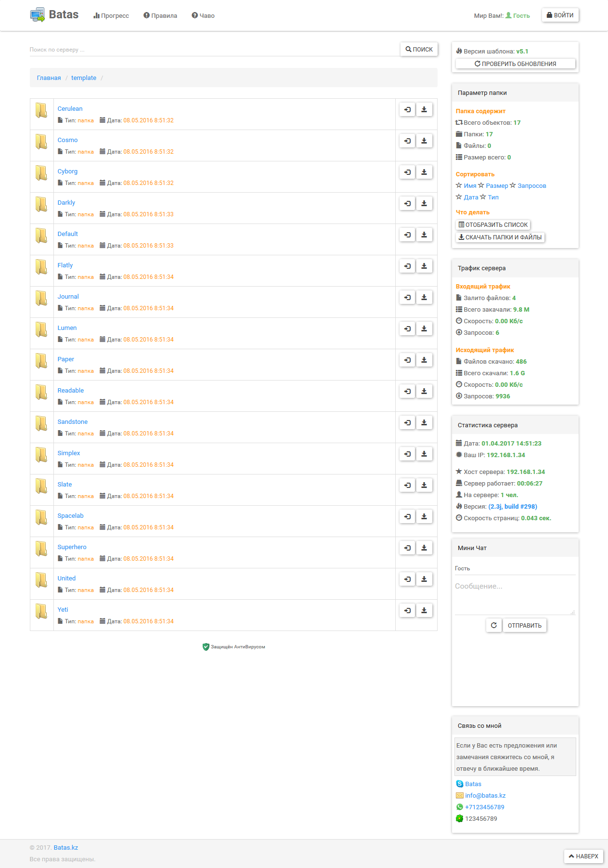
Task: Open the Прогресс menu item
Action: [x=111, y=16]
